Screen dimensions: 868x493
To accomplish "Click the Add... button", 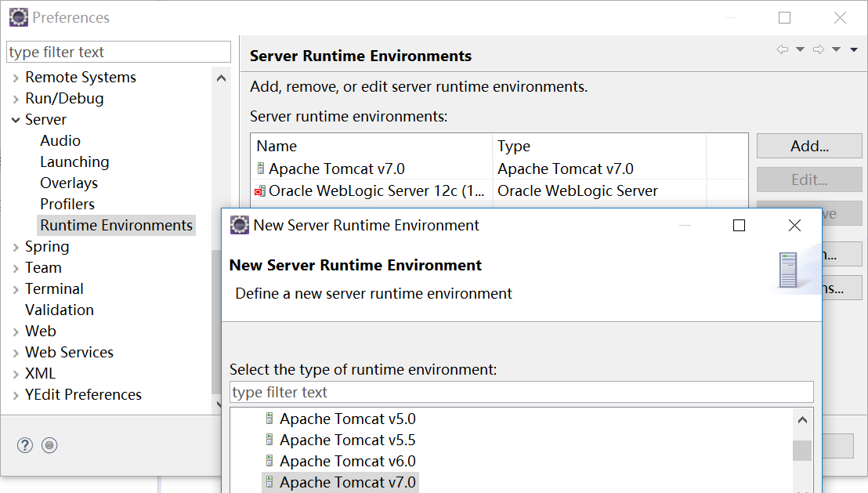I will pyautogui.click(x=809, y=146).
